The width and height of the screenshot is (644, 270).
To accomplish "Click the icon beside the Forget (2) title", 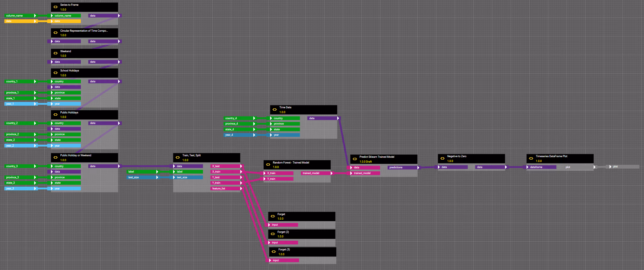I will pyautogui.click(x=273, y=234).
